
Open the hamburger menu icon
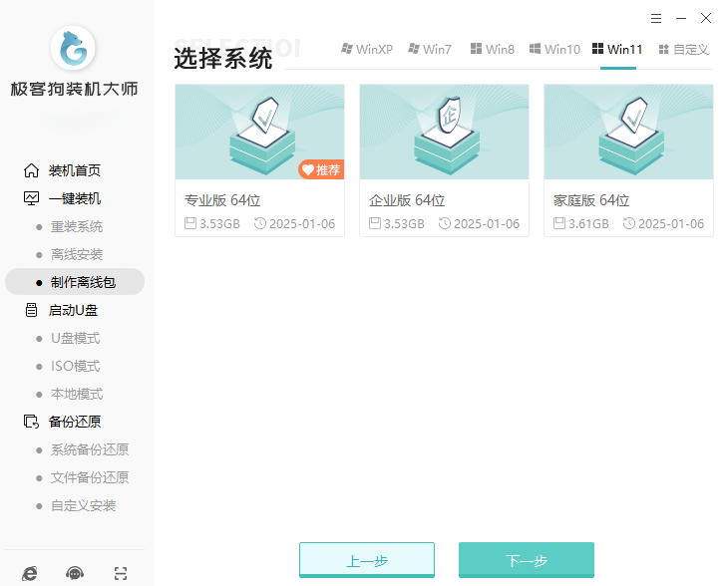[x=655, y=18]
